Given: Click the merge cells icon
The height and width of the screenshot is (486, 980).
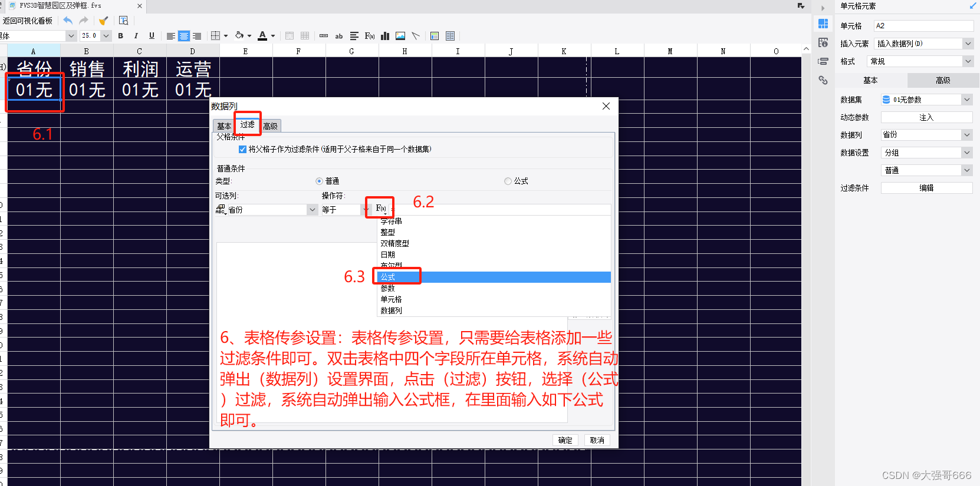Looking at the screenshot, I should pyautogui.click(x=290, y=36).
